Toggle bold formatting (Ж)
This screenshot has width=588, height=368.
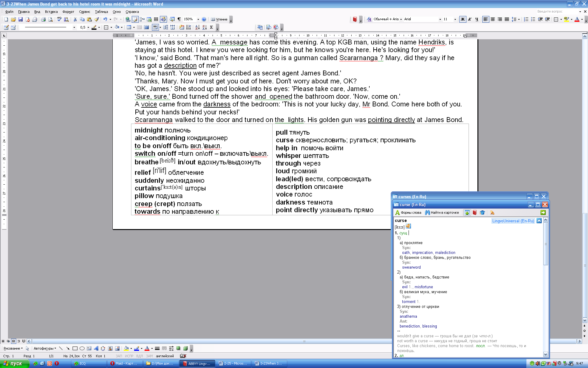coord(463,19)
